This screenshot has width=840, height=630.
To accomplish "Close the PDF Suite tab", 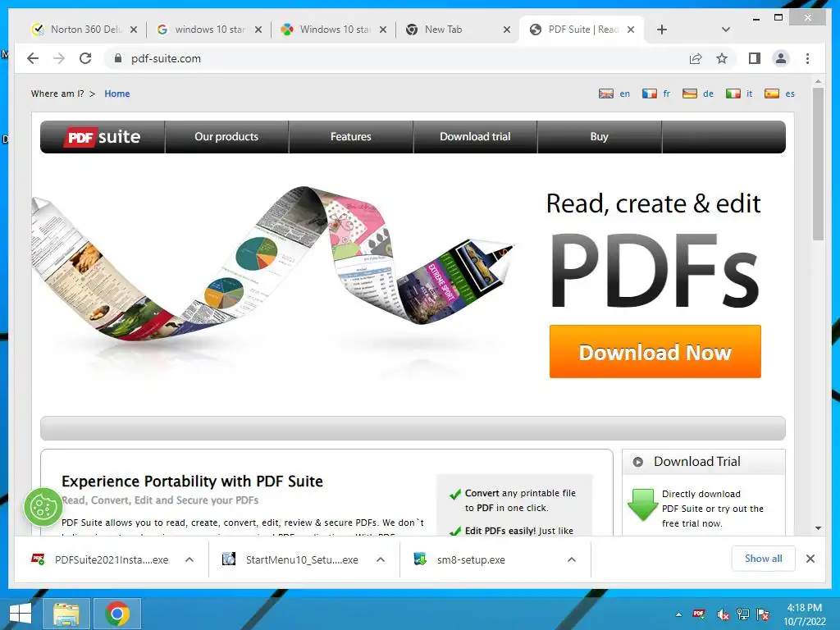I will point(631,30).
